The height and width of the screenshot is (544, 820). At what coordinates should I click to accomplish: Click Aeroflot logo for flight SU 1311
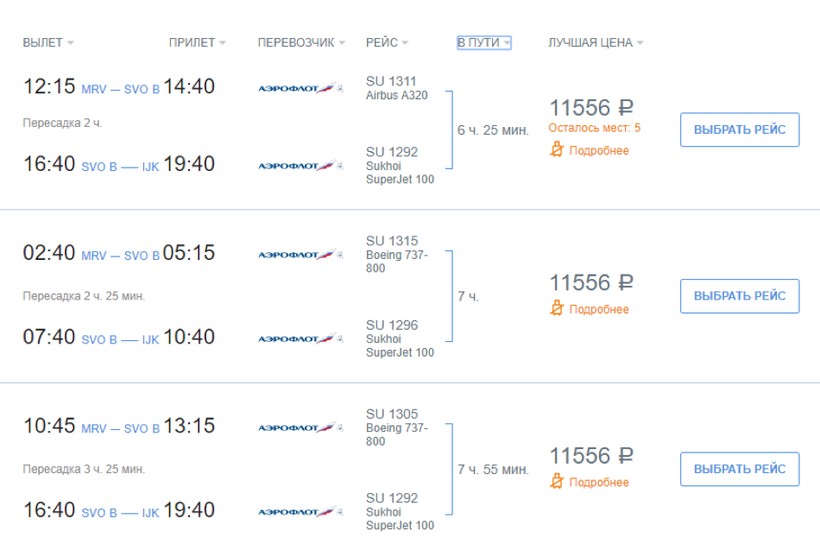pyautogui.click(x=301, y=88)
